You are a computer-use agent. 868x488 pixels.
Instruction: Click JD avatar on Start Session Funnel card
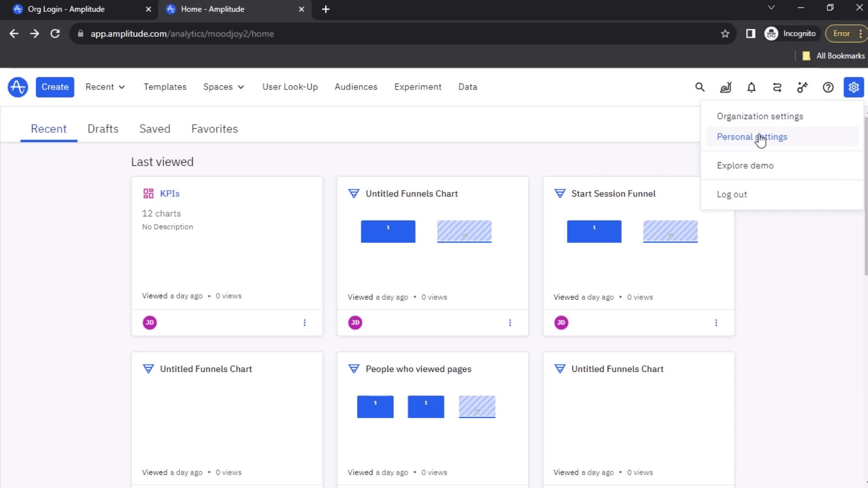coord(561,323)
